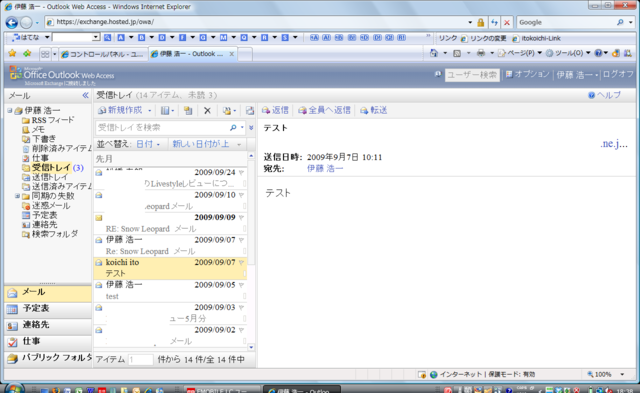This screenshot has width=640, height=393.
Task: Open the 削除済みアイテム folder
Action: (57, 149)
